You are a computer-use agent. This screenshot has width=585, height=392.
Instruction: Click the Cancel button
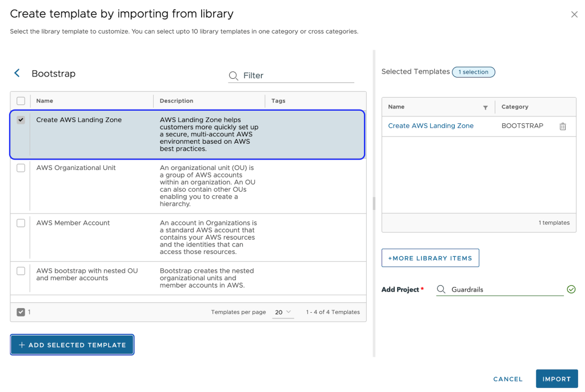tap(507, 379)
